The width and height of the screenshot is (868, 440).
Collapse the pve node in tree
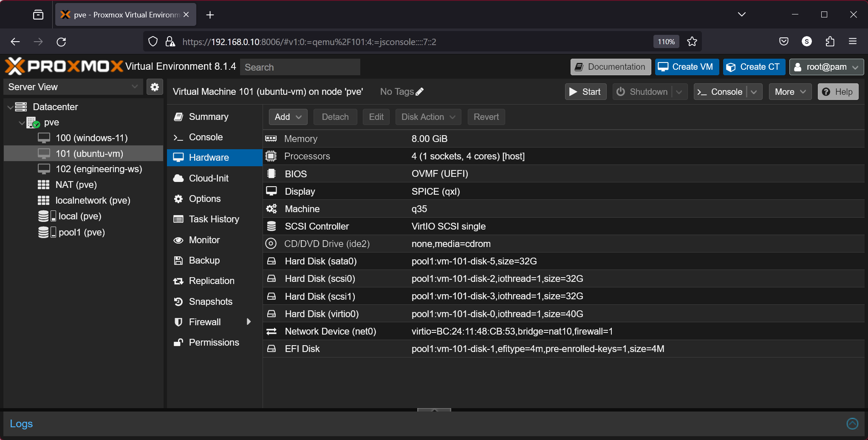click(x=22, y=123)
